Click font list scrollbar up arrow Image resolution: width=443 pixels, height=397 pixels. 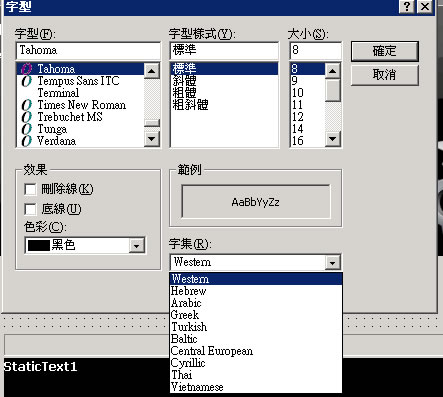pos(152,71)
